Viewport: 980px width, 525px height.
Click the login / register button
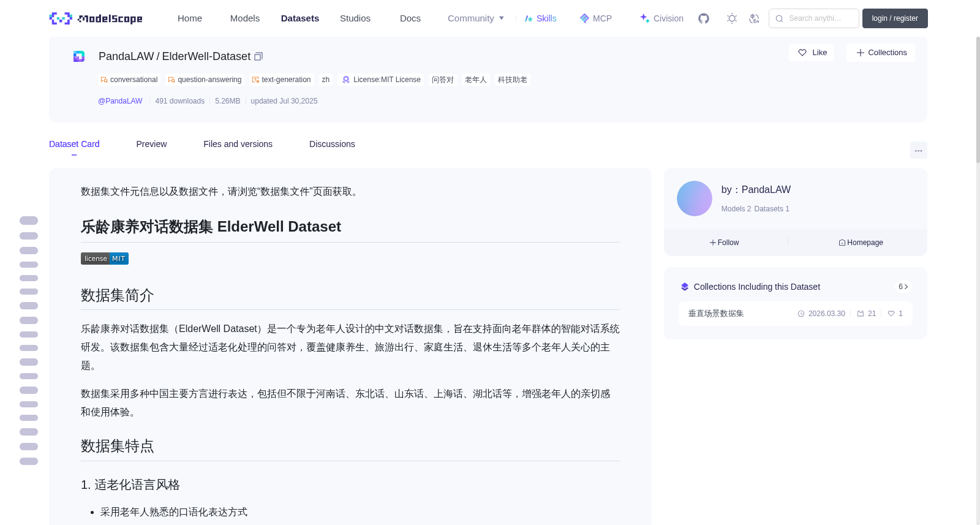click(x=895, y=18)
